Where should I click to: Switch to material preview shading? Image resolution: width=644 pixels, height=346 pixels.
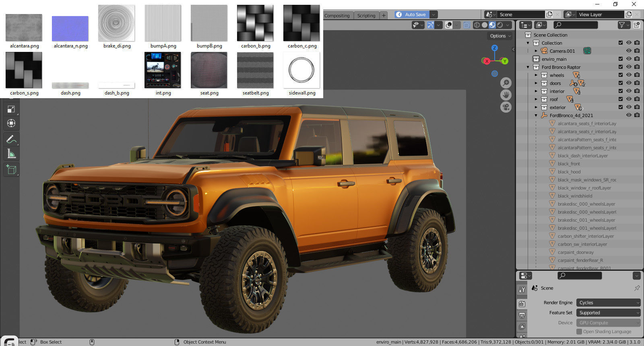tap(492, 25)
